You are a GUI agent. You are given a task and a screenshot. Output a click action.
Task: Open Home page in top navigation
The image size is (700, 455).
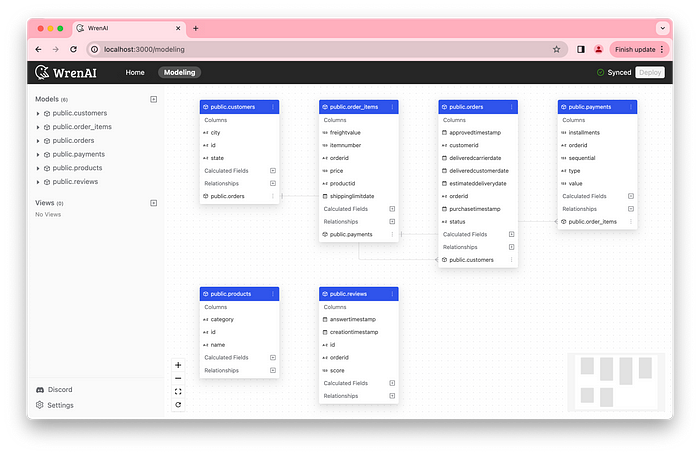(x=135, y=72)
